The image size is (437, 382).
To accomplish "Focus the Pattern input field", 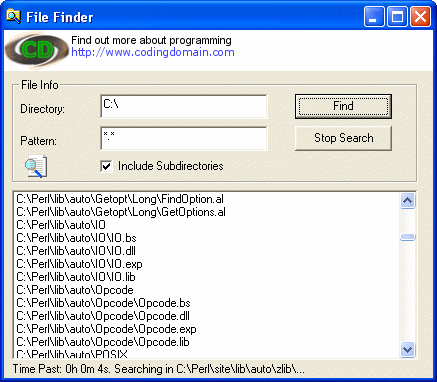I will tap(184, 138).
